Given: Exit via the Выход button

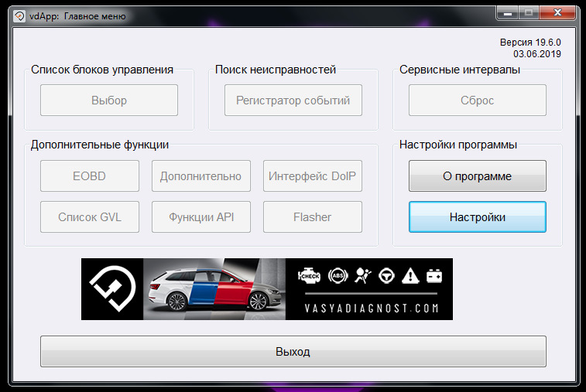Looking at the screenshot, I should pos(293,351).
